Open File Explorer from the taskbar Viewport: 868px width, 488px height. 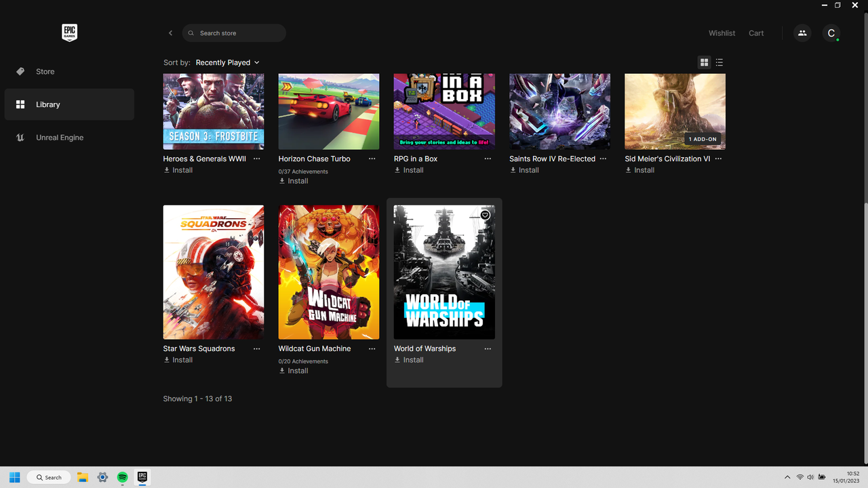point(83,477)
